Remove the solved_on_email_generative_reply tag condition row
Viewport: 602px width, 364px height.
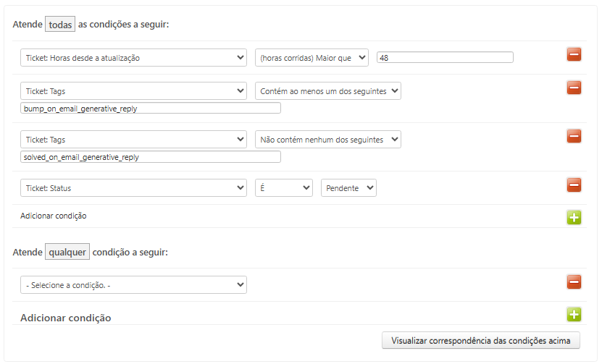574,136
